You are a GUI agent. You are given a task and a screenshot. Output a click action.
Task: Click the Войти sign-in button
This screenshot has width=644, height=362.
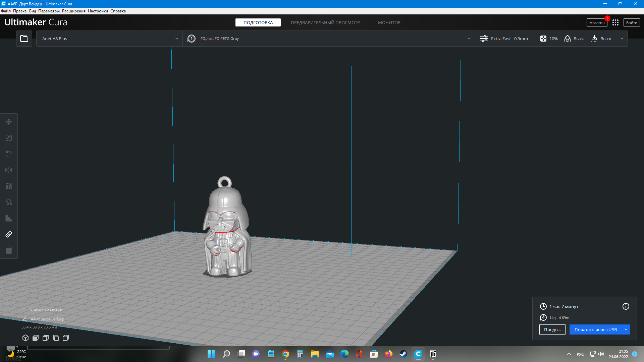pos(631,22)
